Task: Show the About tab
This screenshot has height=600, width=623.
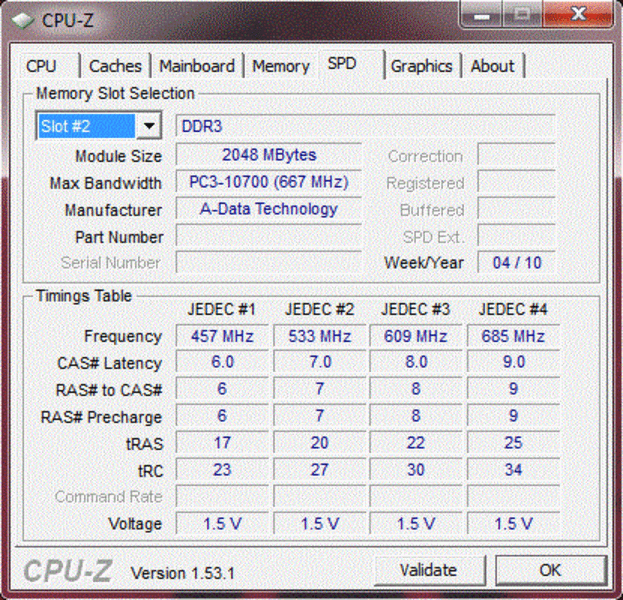Action: 492,66
